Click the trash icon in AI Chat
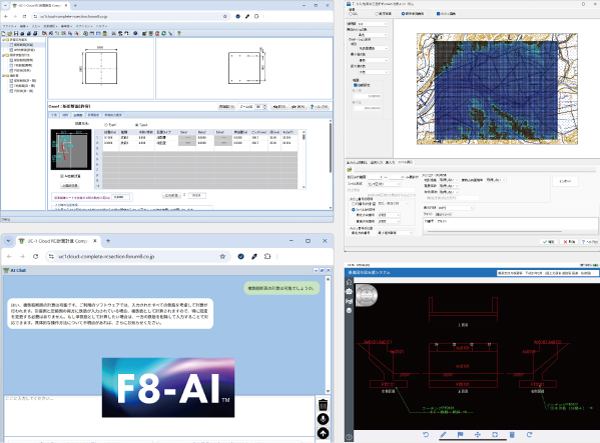The width and height of the screenshot is (600, 443). [323, 404]
